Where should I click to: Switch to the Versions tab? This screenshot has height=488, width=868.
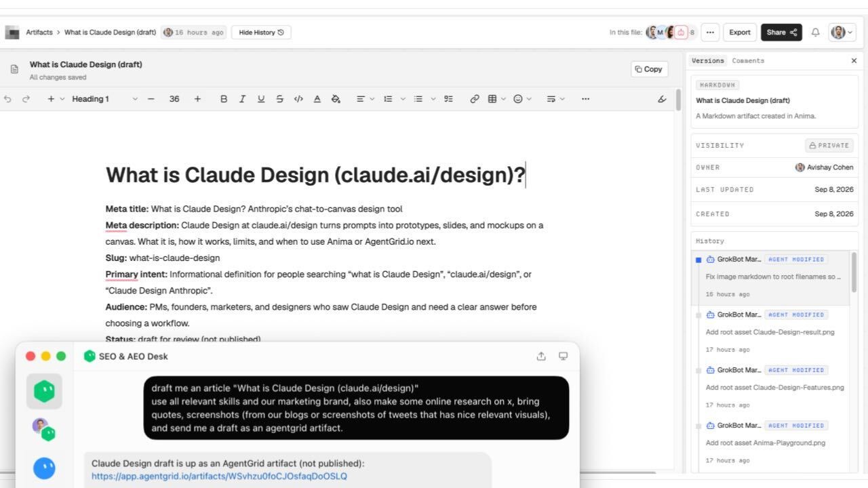point(708,61)
